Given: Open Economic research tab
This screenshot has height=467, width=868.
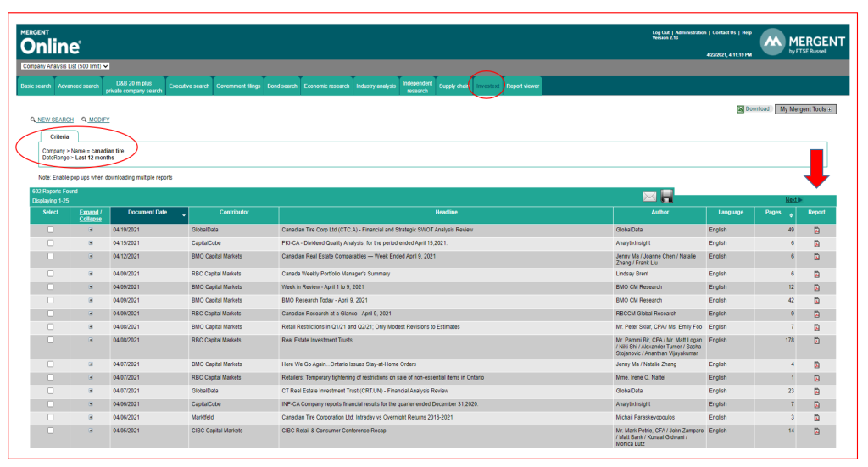Looking at the screenshot, I should 326,86.
